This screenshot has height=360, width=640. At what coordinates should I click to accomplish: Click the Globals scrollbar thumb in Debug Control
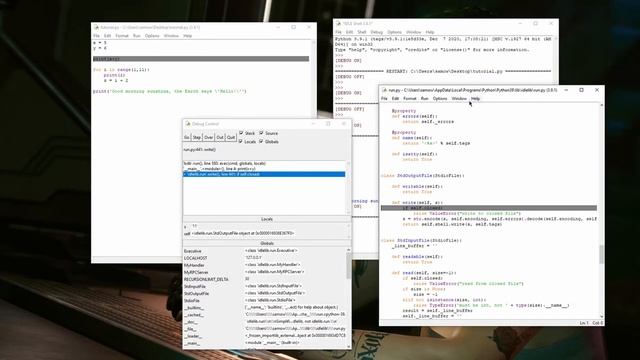348,265
